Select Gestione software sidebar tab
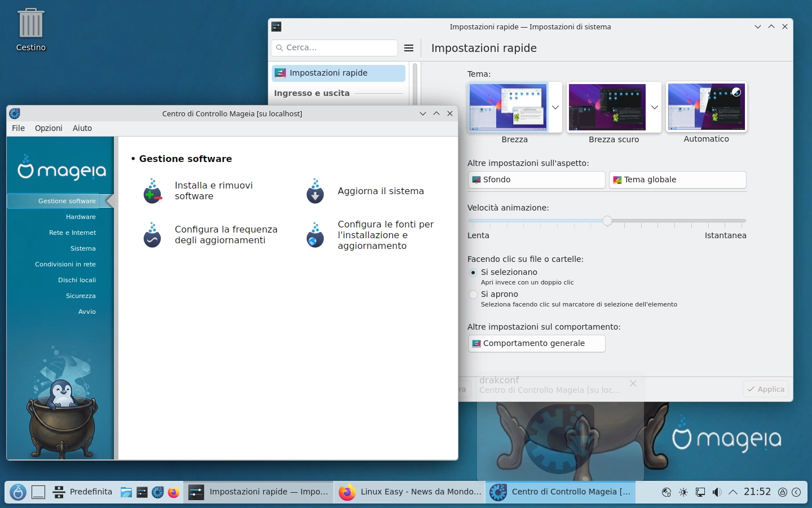The width and height of the screenshot is (812, 508). pos(60,201)
